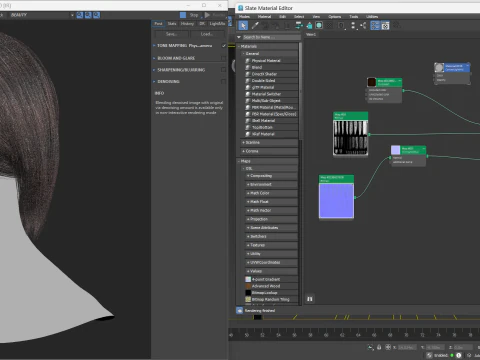Enable the Sharpening/Blurring checkbox
The image size is (480, 360).
pyautogui.click(x=224, y=70)
